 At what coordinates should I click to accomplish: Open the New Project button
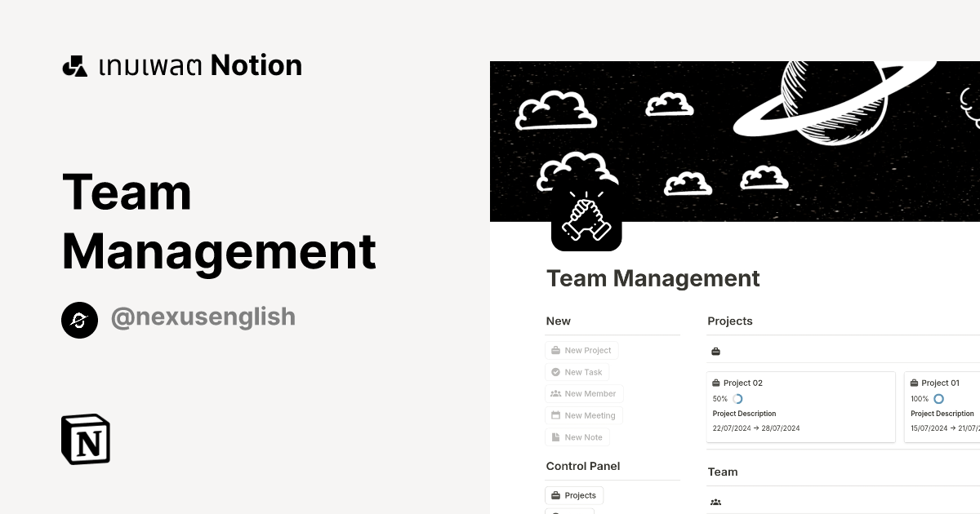(581, 350)
